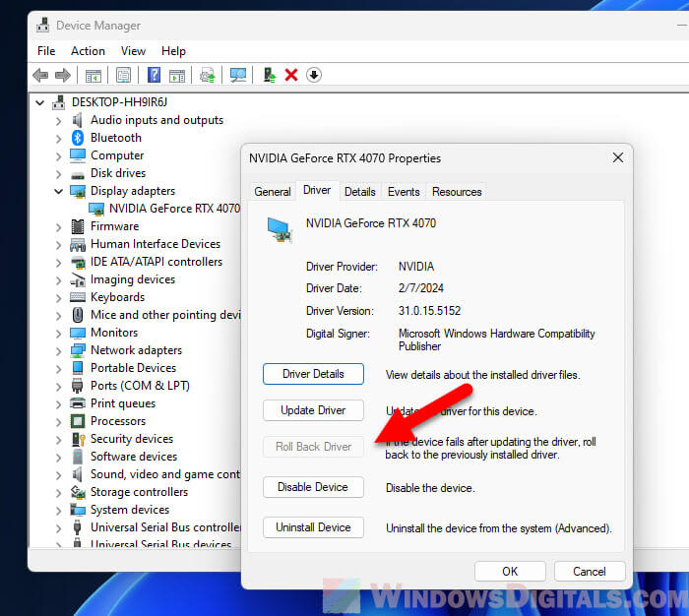Click the Forward arrow toolbar icon
Image resolution: width=689 pixels, height=616 pixels.
click(x=63, y=75)
